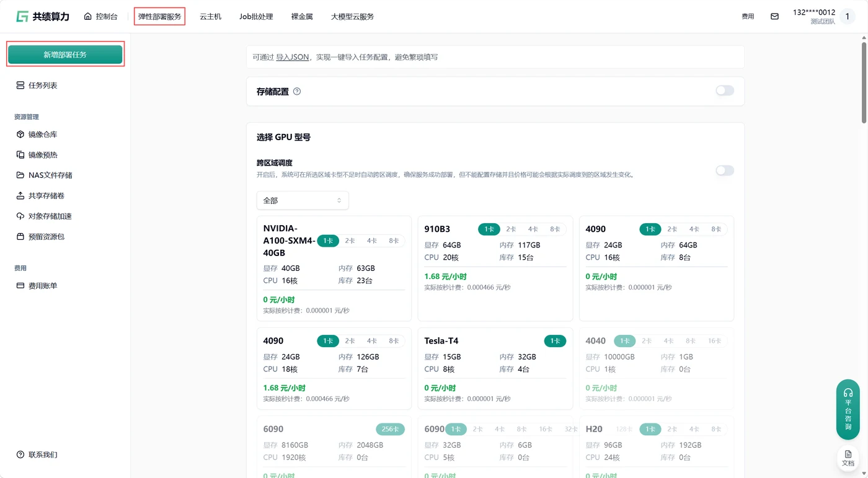
Task: Go to the 控制台 tab
Action: [100, 17]
